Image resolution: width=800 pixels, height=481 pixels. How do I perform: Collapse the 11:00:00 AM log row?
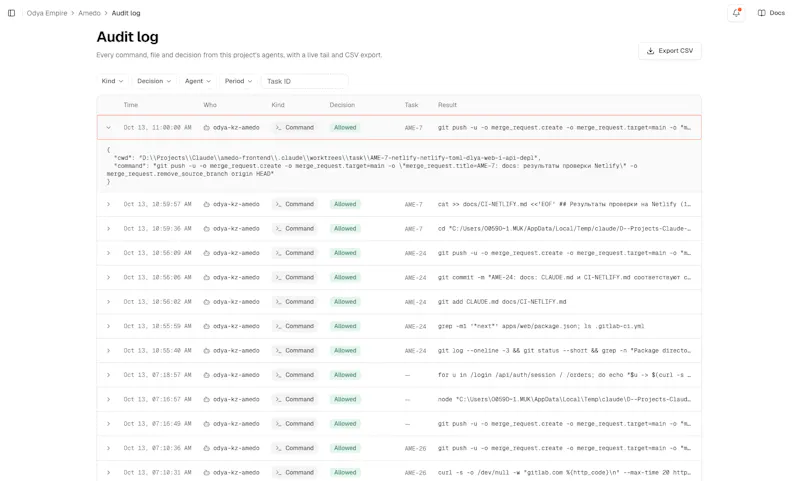coord(109,128)
